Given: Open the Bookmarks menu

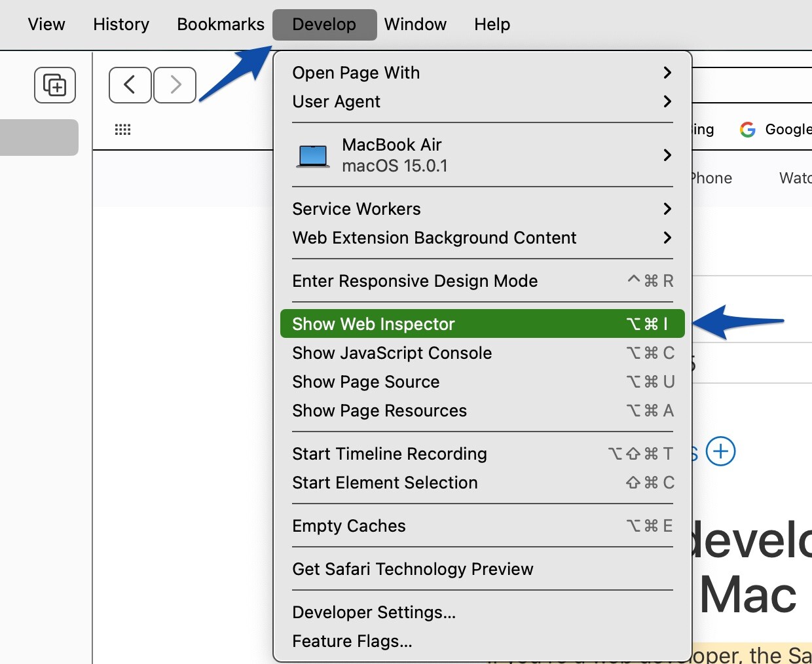Looking at the screenshot, I should coord(221,25).
